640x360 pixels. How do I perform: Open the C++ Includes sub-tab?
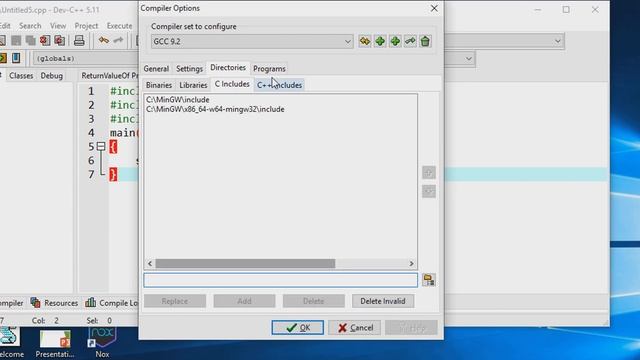[x=280, y=85]
